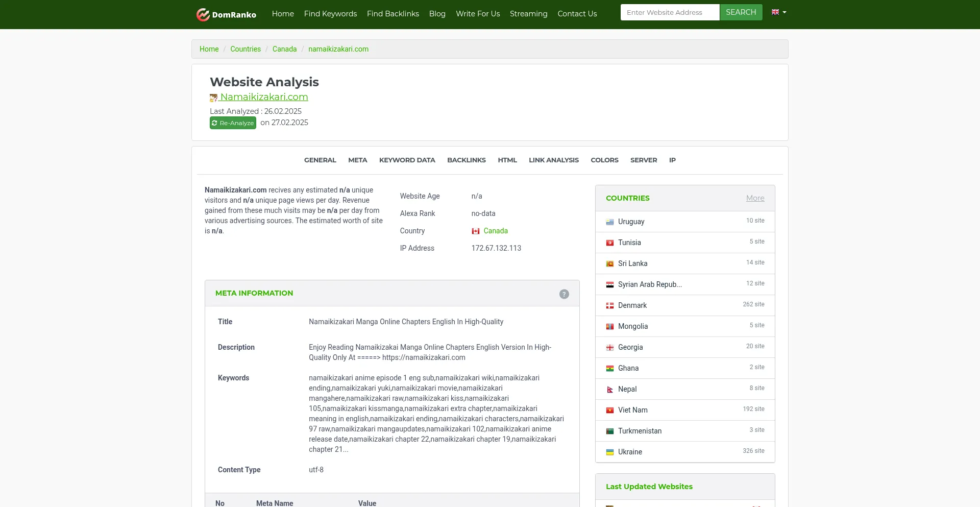Image resolution: width=980 pixels, height=507 pixels.
Task: Switch to the GENERAL tab
Action: [320, 160]
